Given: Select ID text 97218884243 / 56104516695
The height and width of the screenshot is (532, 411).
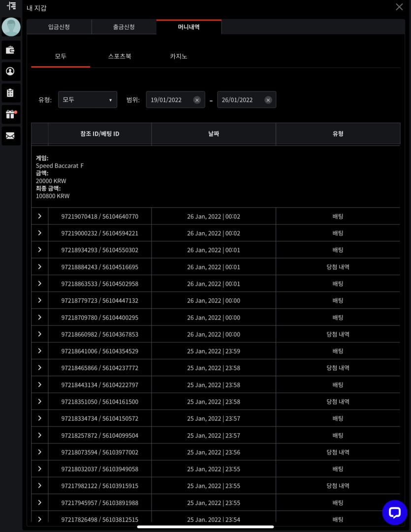Looking at the screenshot, I should tap(100, 267).
